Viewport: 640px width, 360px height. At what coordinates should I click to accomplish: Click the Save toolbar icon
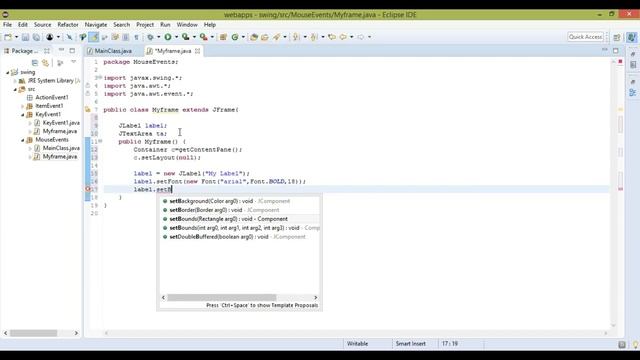pyautogui.click(x=25, y=37)
